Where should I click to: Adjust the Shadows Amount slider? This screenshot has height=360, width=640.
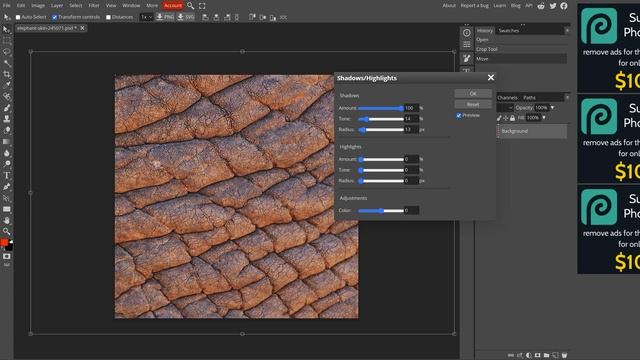(381, 108)
